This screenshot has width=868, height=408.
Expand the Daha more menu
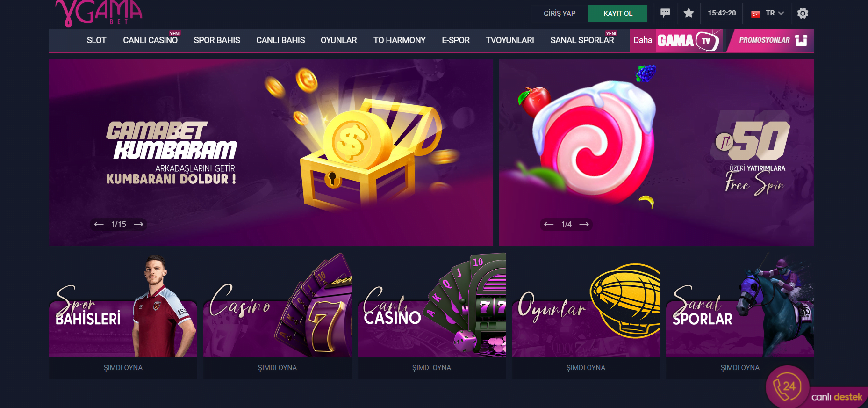pyautogui.click(x=643, y=40)
